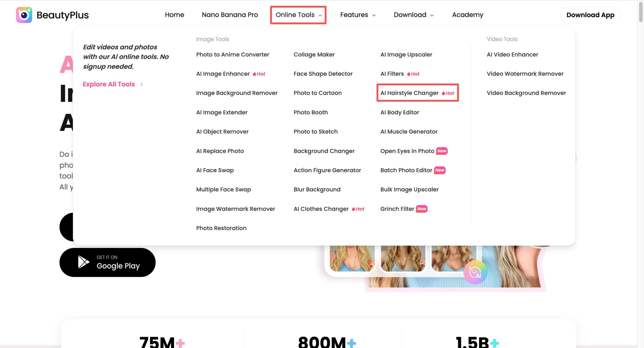Viewport: 644px width, 348px height.
Task: Click the BeautyPlus camera logo icon
Action: click(x=24, y=15)
